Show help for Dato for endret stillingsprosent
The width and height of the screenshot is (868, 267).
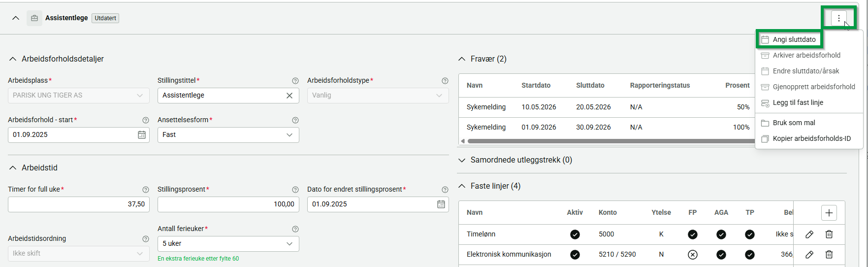click(445, 190)
